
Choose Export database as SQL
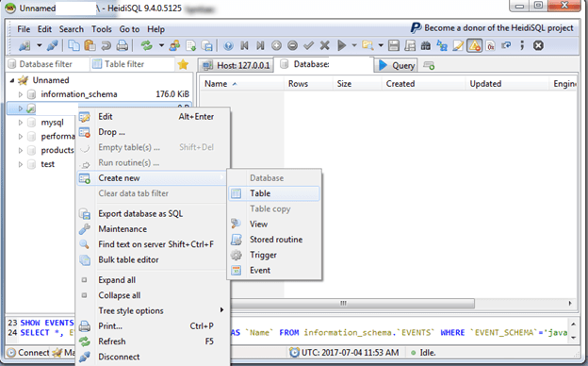153,214
